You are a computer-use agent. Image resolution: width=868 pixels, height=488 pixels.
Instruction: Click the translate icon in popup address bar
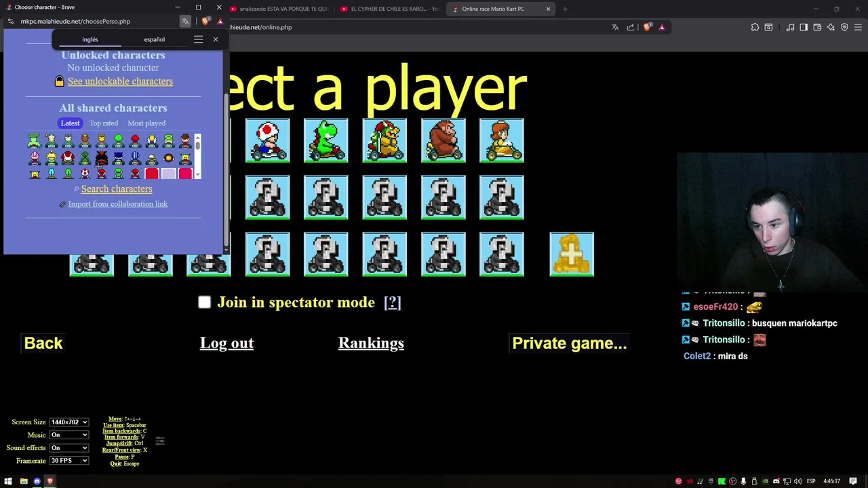point(185,21)
